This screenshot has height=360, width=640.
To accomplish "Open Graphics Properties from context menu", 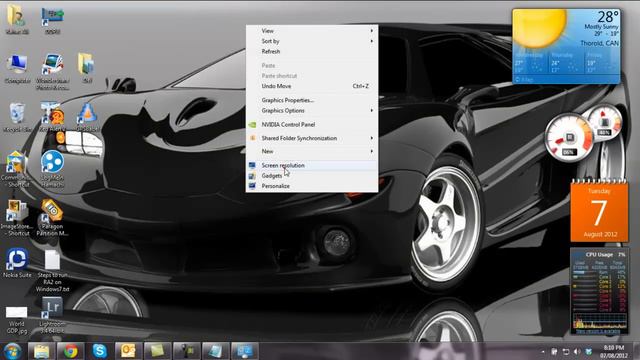I will tap(312, 100).
